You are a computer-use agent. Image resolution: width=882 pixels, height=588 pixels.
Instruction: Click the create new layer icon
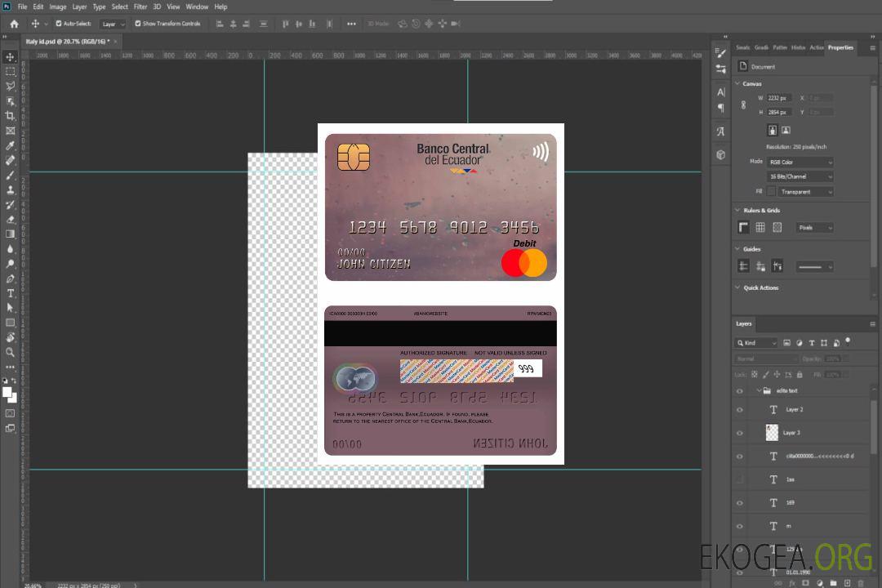click(x=847, y=583)
